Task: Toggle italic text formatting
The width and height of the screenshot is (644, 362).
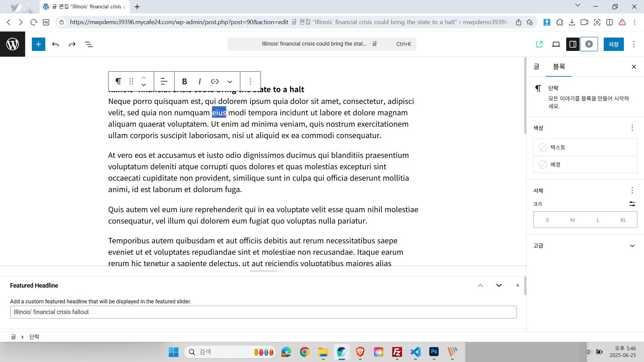Action: point(200,81)
